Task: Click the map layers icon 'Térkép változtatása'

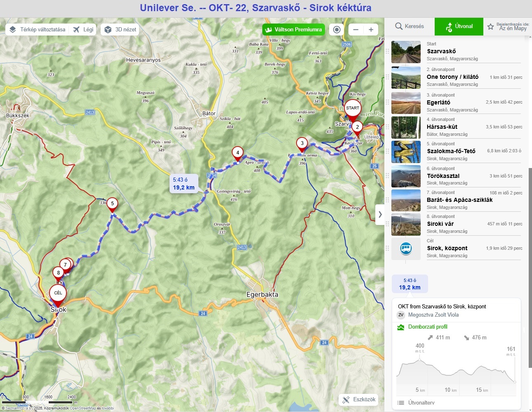Action: click(x=13, y=30)
